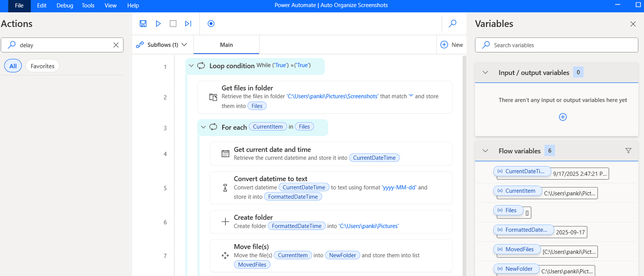Screen dimensions: 644x276
Task: Select the All actions filter
Action: point(13,66)
